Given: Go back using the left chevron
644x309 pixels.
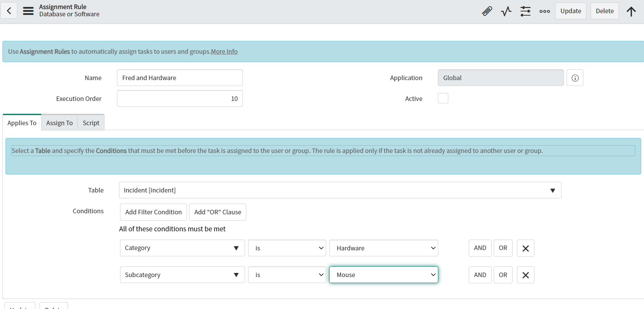Looking at the screenshot, I should (9, 11).
